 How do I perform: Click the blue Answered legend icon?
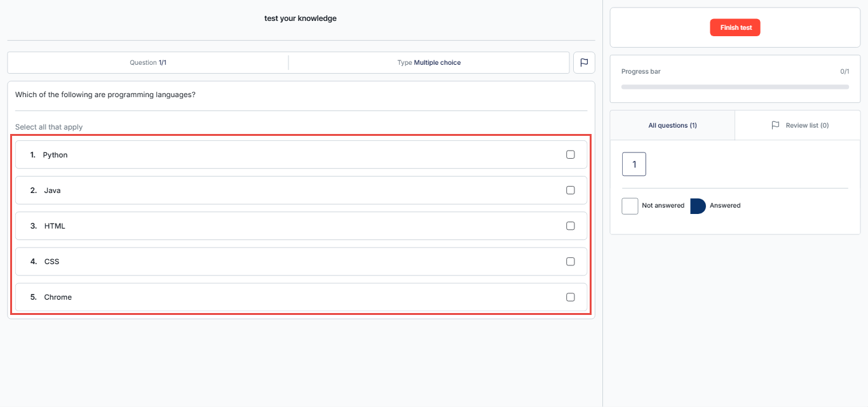[x=698, y=206]
